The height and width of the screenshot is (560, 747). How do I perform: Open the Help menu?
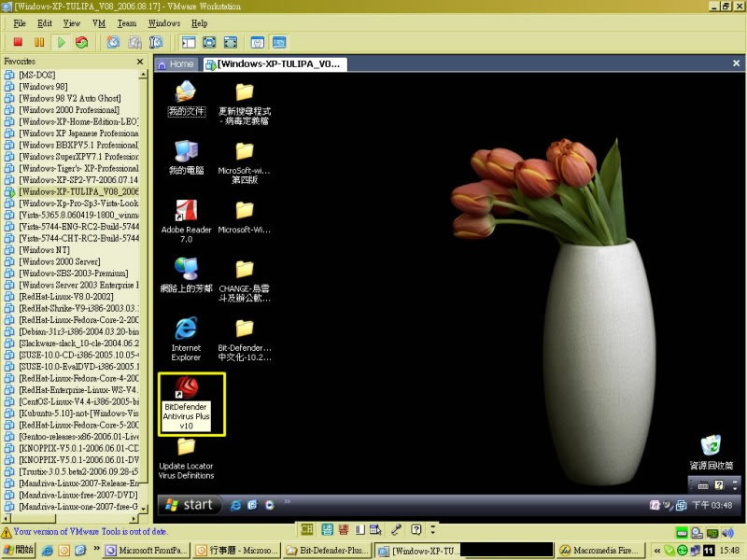[x=199, y=23]
